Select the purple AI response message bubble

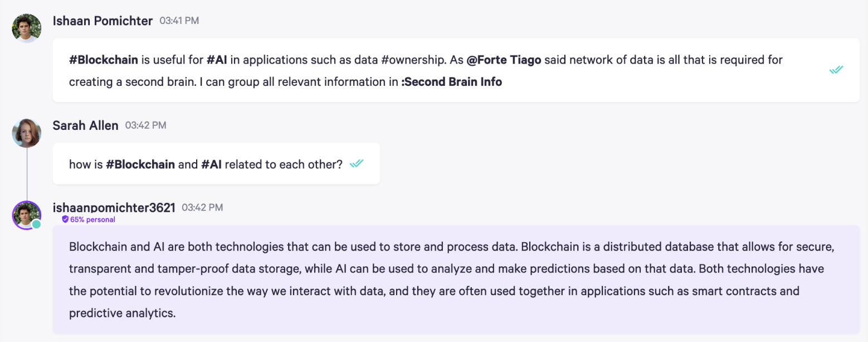456,280
